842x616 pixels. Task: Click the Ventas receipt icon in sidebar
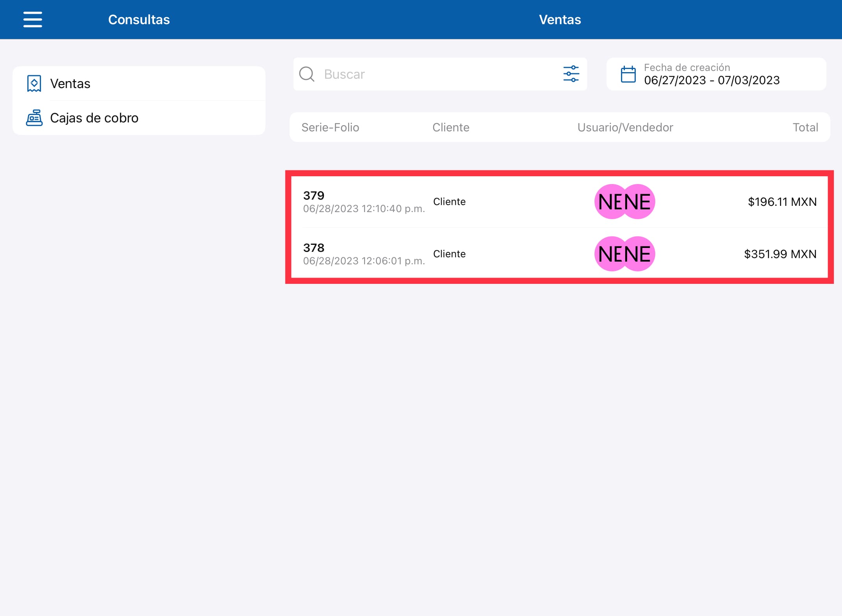point(34,83)
